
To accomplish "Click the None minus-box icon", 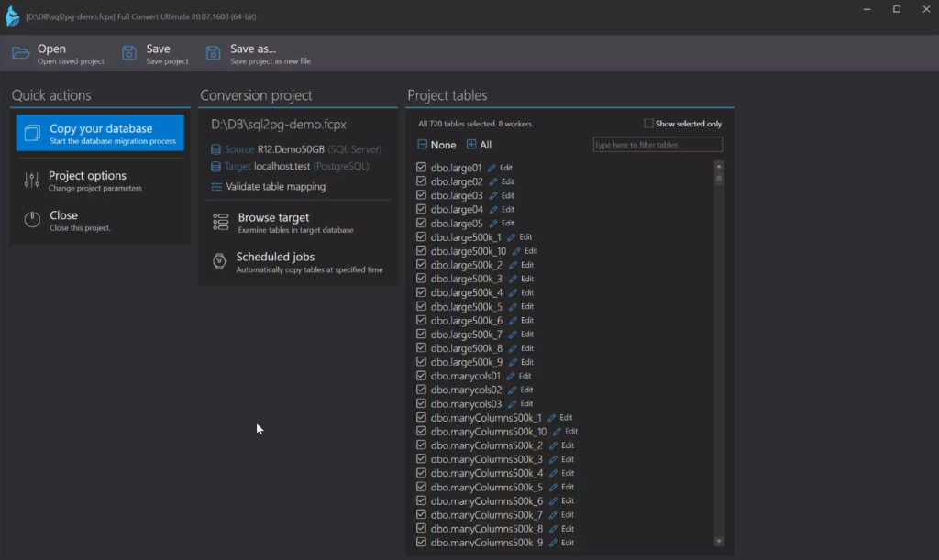I will tap(422, 145).
